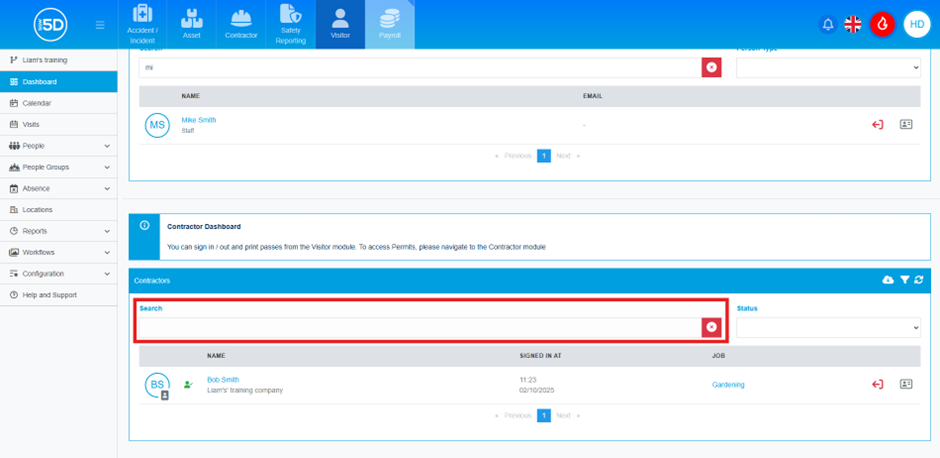Image resolution: width=940 pixels, height=458 pixels.
Task: Refresh the Contractors list
Action: [x=919, y=281]
